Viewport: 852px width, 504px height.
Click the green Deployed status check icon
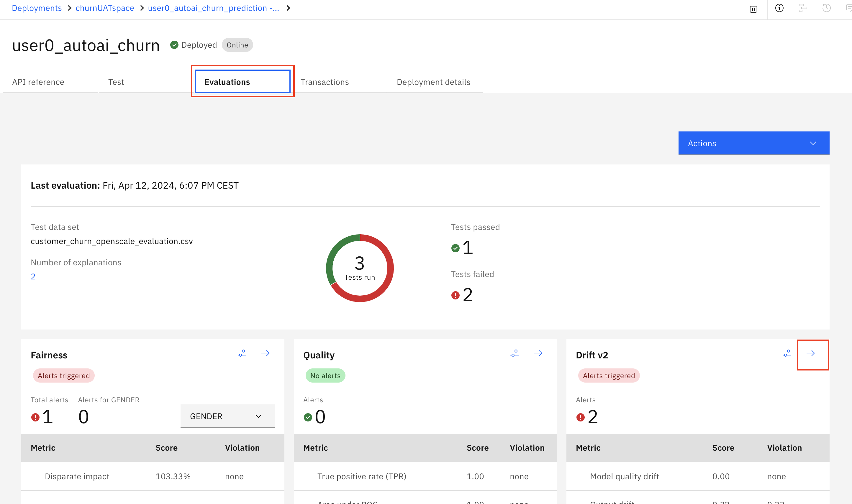[x=174, y=45]
